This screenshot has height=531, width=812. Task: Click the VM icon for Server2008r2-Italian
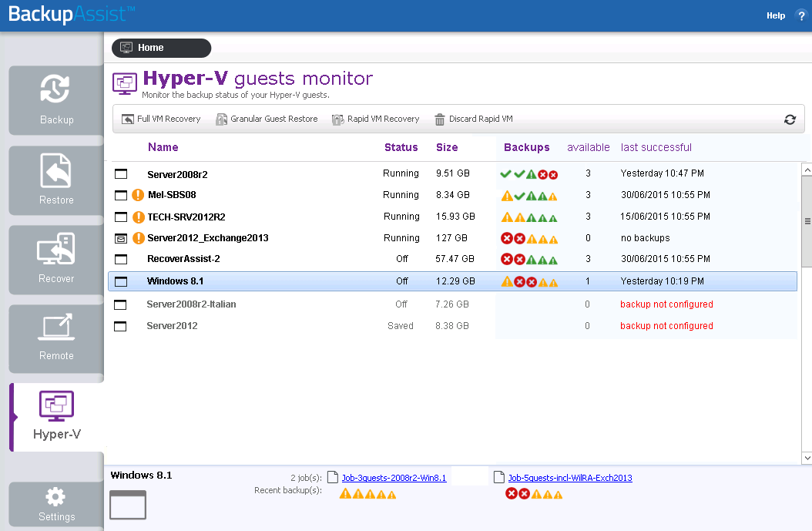[x=120, y=304]
